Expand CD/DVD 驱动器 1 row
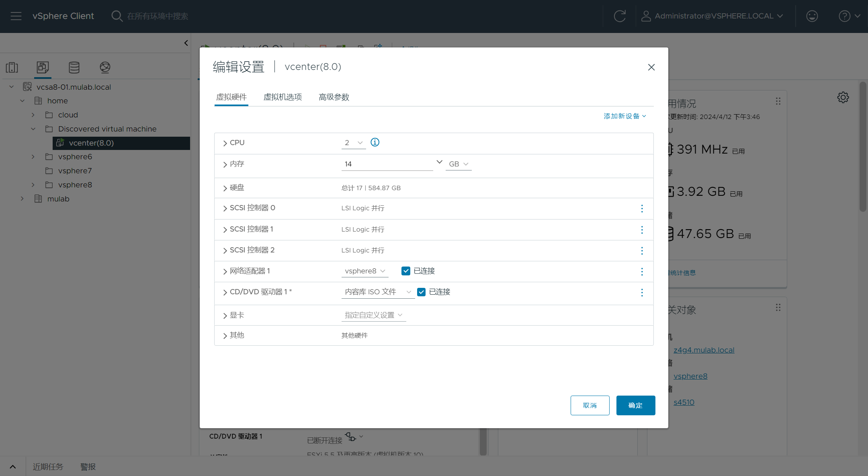 coord(225,292)
